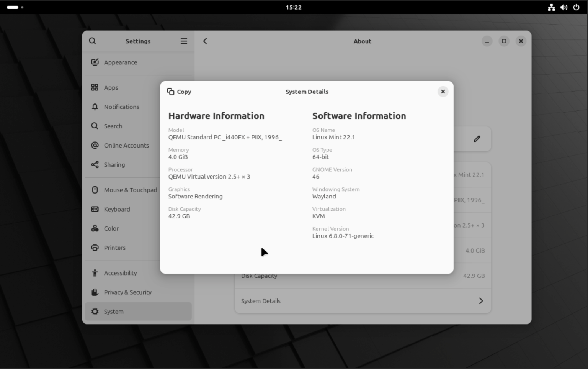The image size is (588, 369).
Task: Click the Copy button in System Details dialog
Action: tap(179, 92)
